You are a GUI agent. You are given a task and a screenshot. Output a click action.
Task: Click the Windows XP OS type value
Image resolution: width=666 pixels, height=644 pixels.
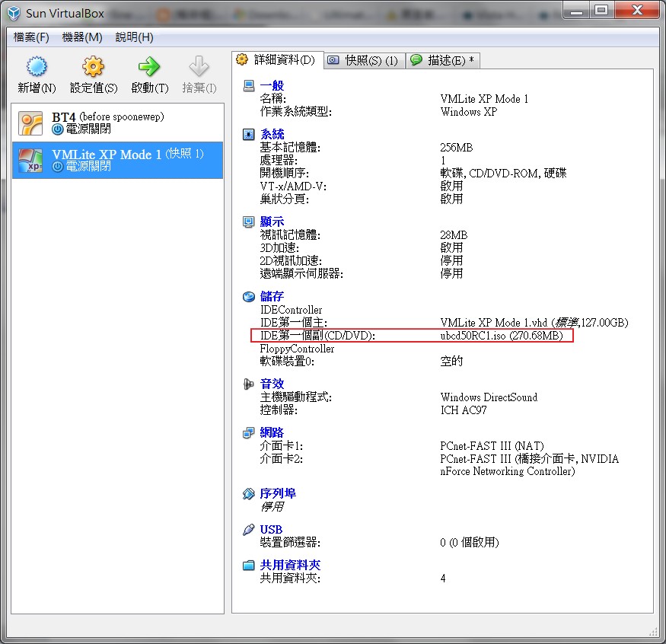[469, 112]
